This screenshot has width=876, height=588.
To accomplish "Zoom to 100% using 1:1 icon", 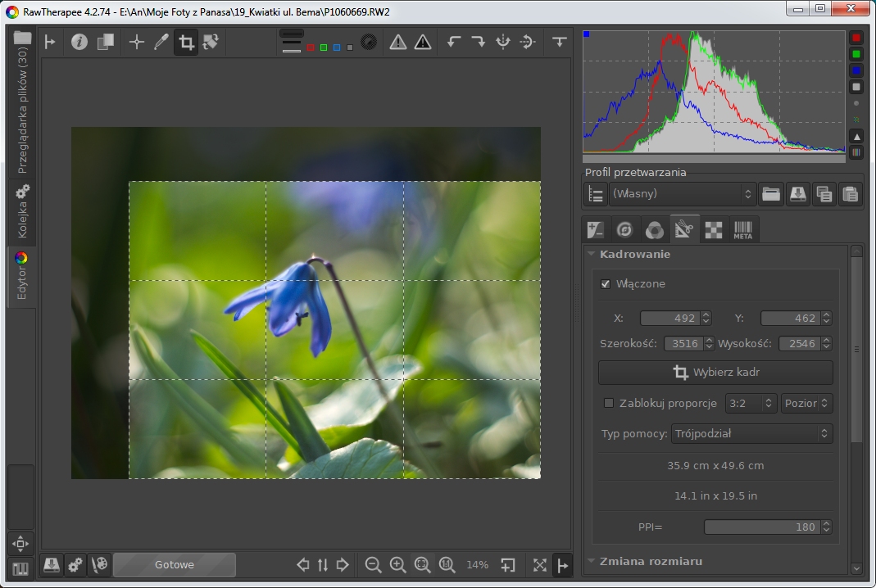I will 447,564.
